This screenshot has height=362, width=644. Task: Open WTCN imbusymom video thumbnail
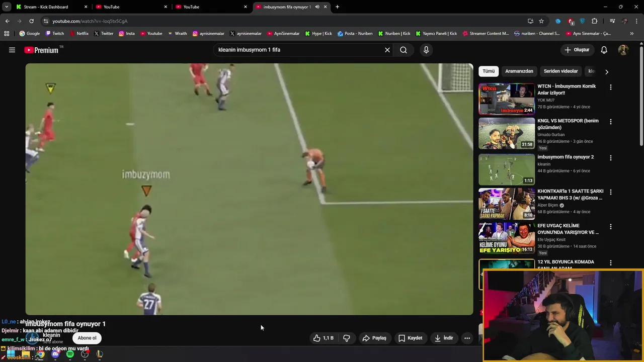coord(506,99)
